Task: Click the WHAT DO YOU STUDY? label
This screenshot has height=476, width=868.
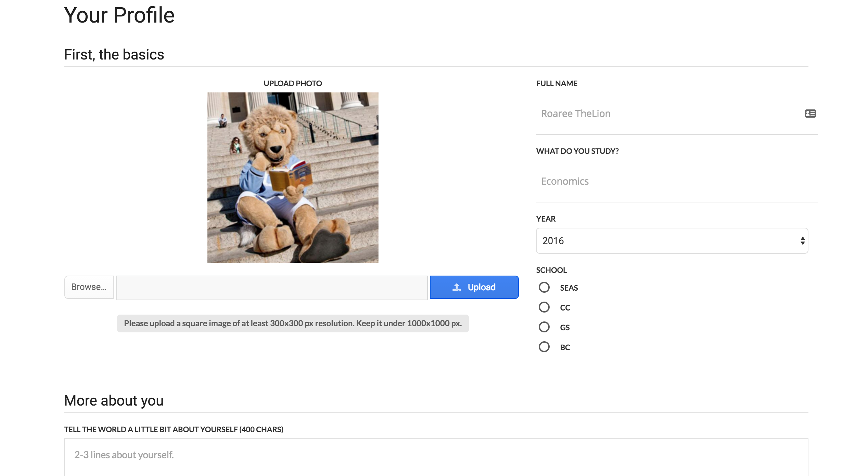Action: 577,151
